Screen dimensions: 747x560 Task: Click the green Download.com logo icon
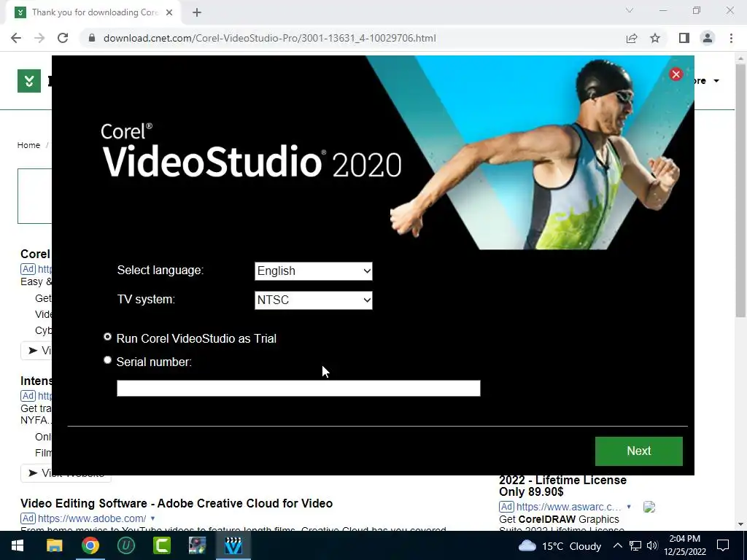[x=29, y=81]
